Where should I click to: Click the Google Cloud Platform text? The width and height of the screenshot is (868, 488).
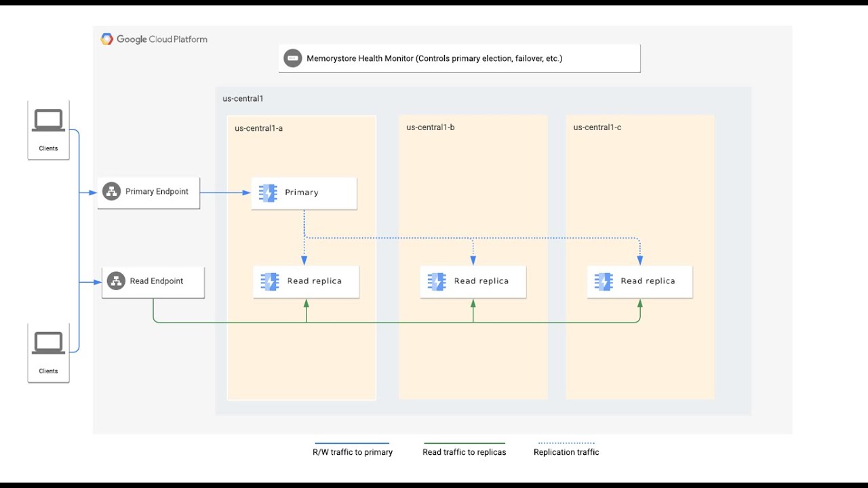click(x=162, y=39)
